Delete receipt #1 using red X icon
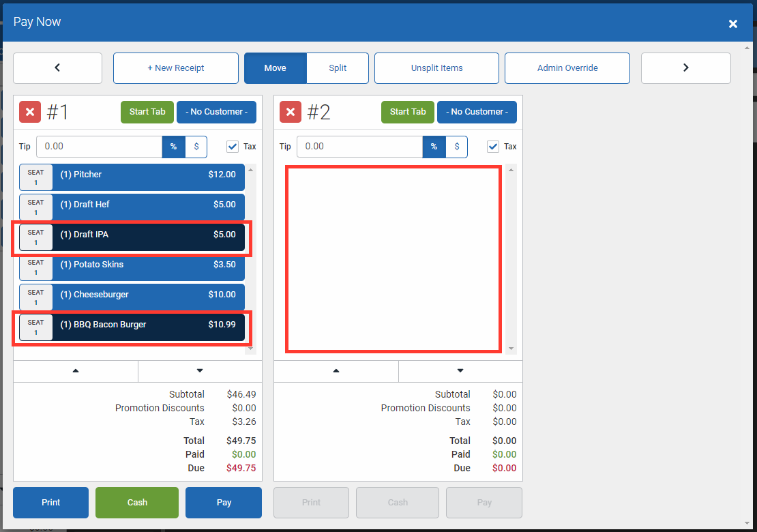Screen dimensions: 757x532 click(31, 112)
